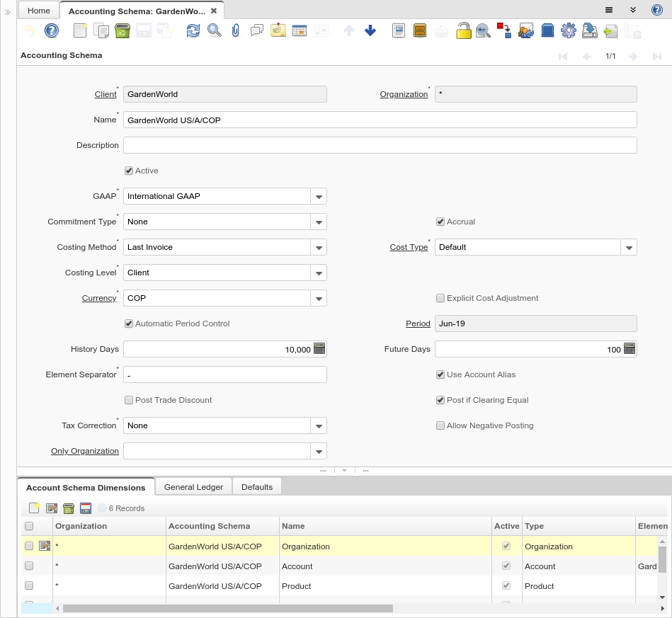This screenshot has width=672, height=618.
Task: Open History Days calculator icon
Action: click(319, 348)
